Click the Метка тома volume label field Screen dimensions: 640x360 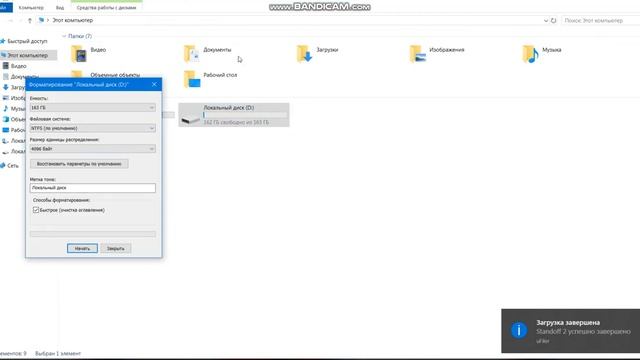tap(93, 188)
